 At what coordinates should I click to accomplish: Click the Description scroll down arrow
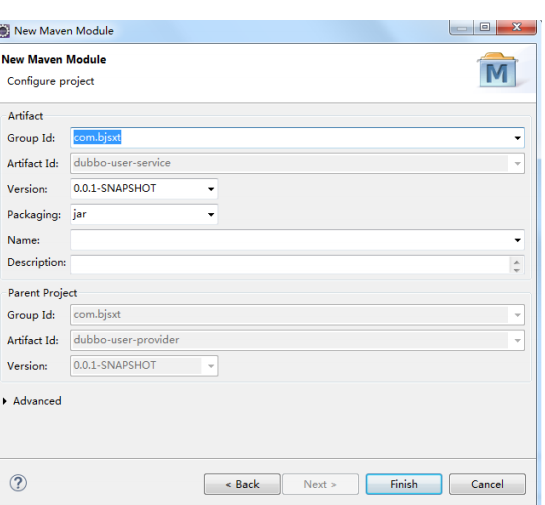pyautogui.click(x=517, y=270)
